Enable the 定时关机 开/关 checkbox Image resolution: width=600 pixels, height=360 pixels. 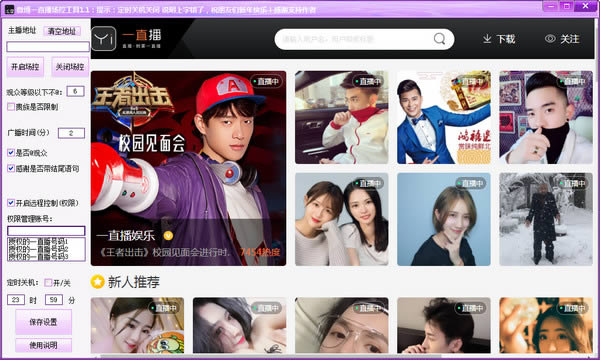48,283
